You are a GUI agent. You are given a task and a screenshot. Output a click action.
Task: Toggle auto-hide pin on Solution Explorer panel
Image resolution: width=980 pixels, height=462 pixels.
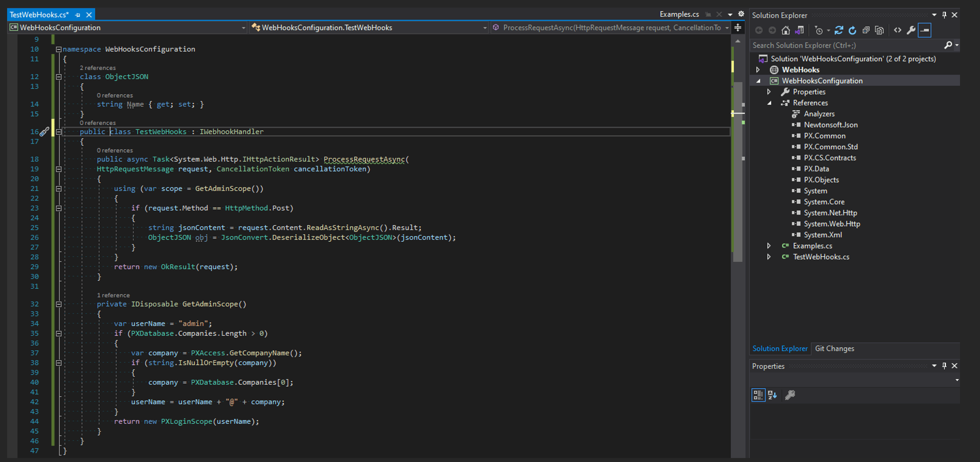944,15
